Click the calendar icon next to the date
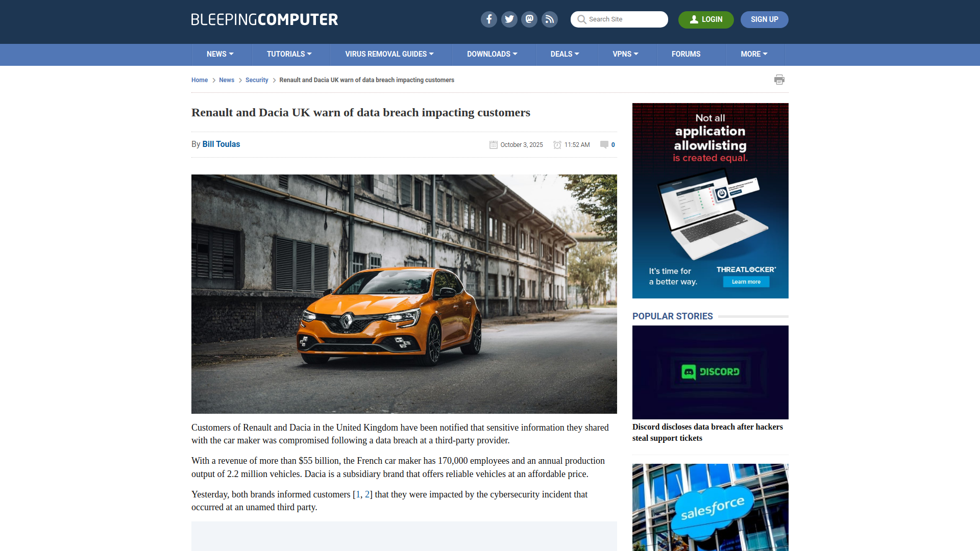980x551 pixels. 493,145
